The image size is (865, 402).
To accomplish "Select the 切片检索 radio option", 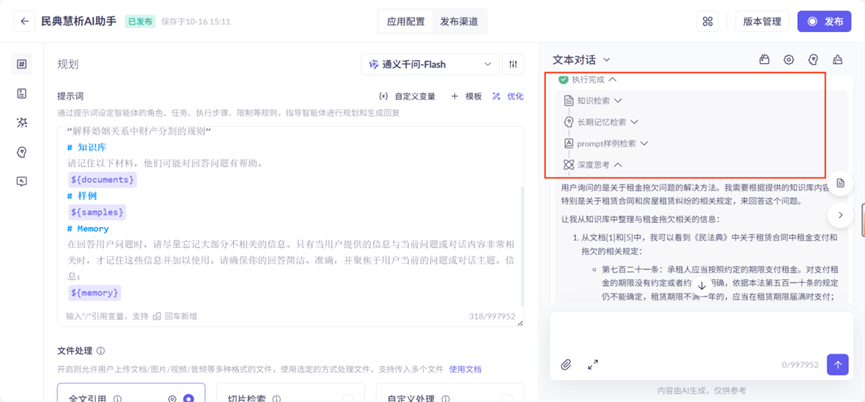I will (x=348, y=399).
